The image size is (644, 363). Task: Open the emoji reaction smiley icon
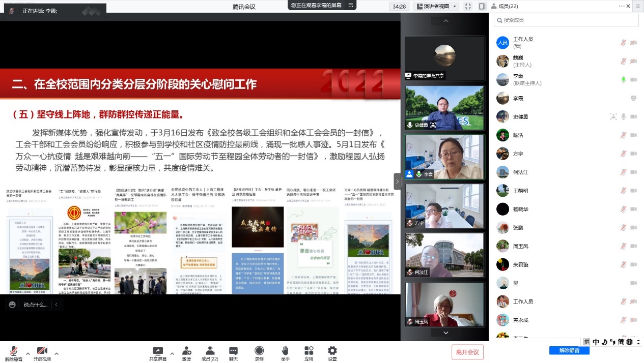click(12, 305)
